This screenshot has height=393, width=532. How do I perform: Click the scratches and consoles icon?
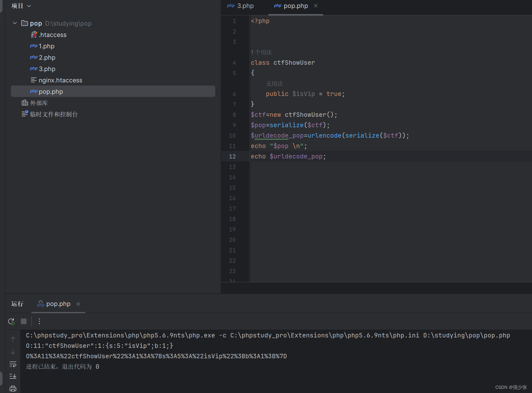click(25, 114)
